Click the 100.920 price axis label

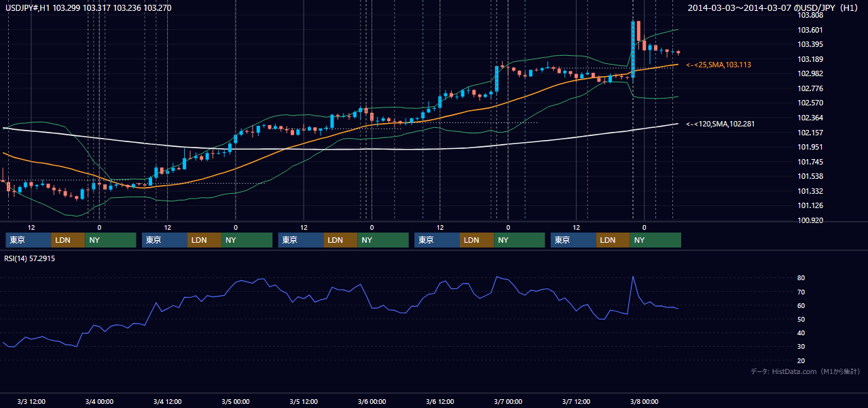(x=810, y=220)
